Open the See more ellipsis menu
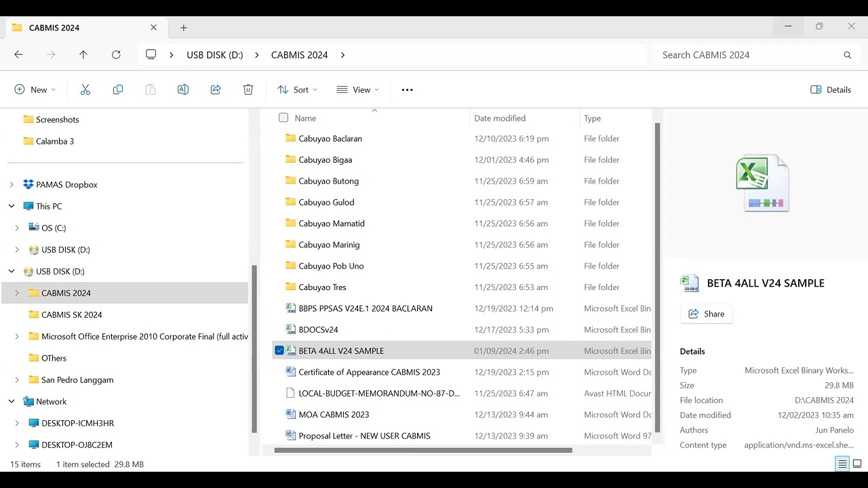This screenshot has height=488, width=868. click(x=407, y=89)
